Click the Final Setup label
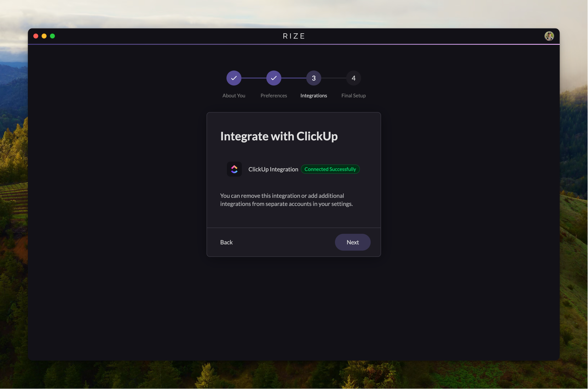Image resolution: width=588 pixels, height=389 pixels. click(x=354, y=96)
